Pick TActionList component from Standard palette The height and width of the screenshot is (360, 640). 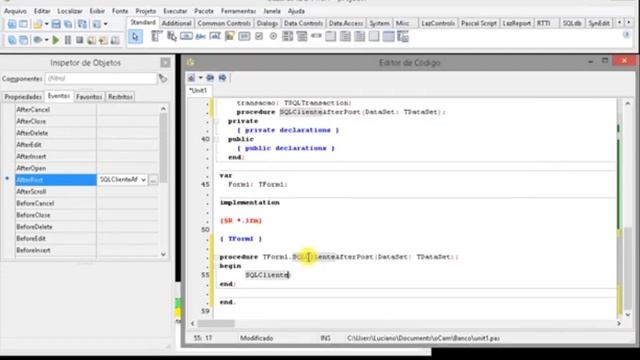click(403, 37)
